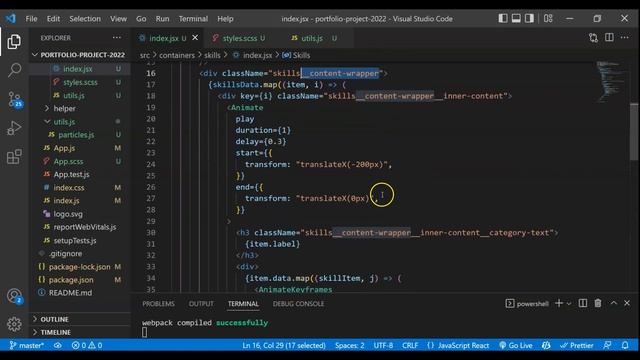The width and height of the screenshot is (640, 360).
Task: Switch to the utils.js editor tab
Action: 313,38
